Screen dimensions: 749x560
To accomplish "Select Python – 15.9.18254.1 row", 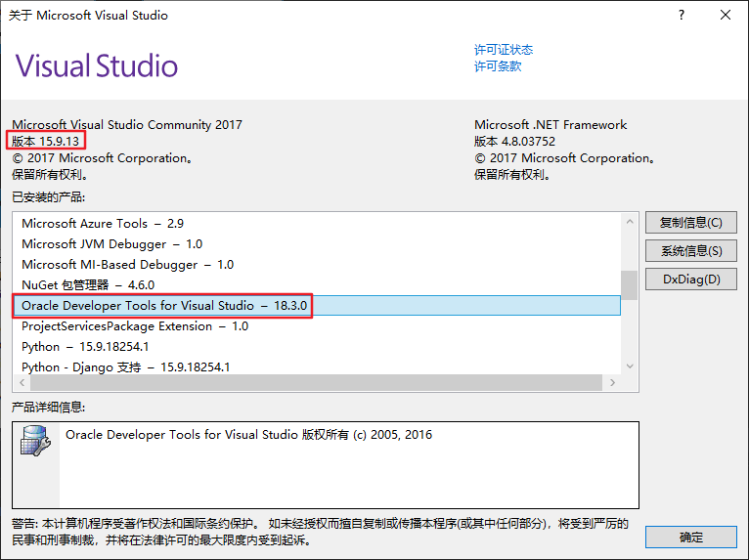I will (317, 347).
